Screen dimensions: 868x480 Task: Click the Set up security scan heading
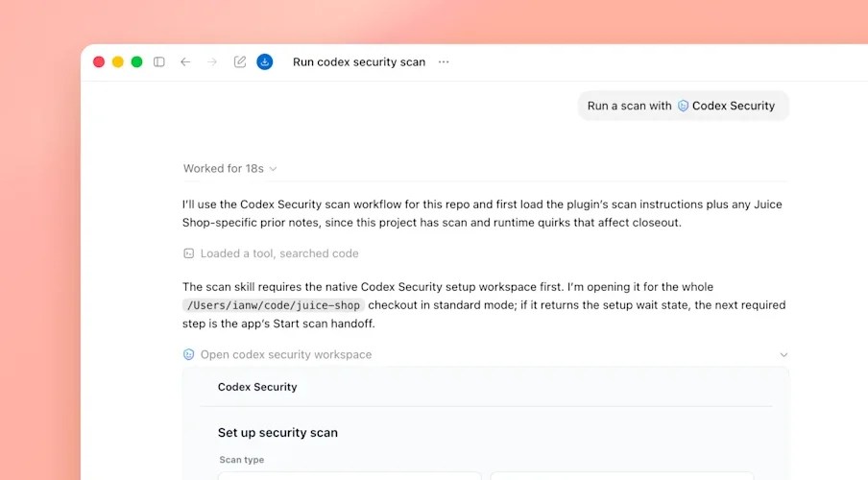point(277,432)
